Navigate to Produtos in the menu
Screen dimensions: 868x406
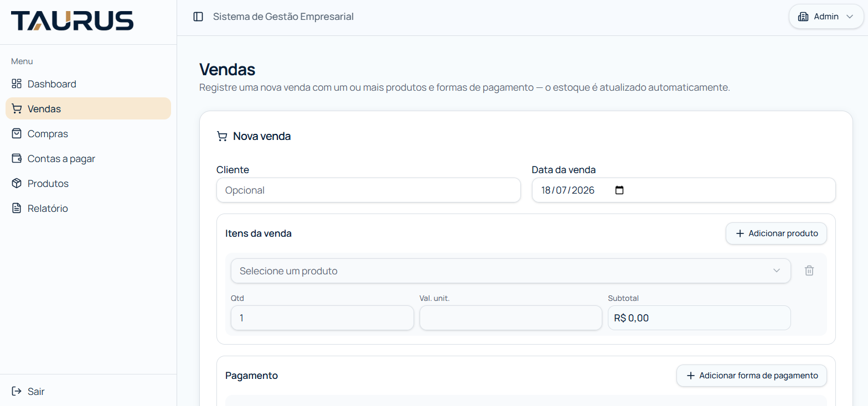point(88,184)
